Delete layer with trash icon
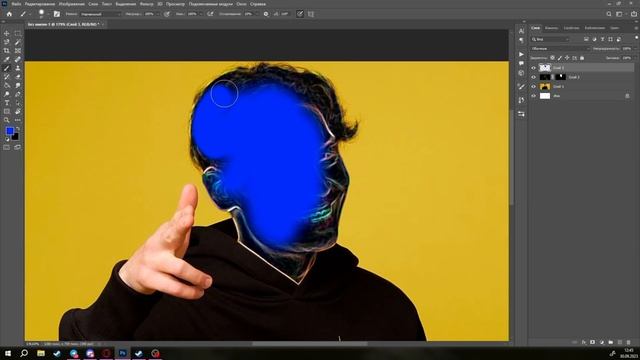The width and height of the screenshot is (640, 360). pyautogui.click(x=629, y=342)
